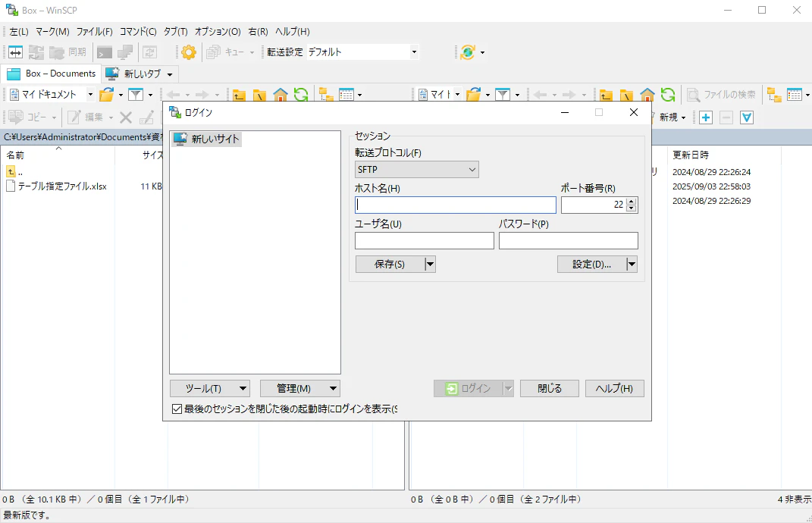Toggle the show login at startup checkbox
The image size is (812, 523).
point(177,409)
